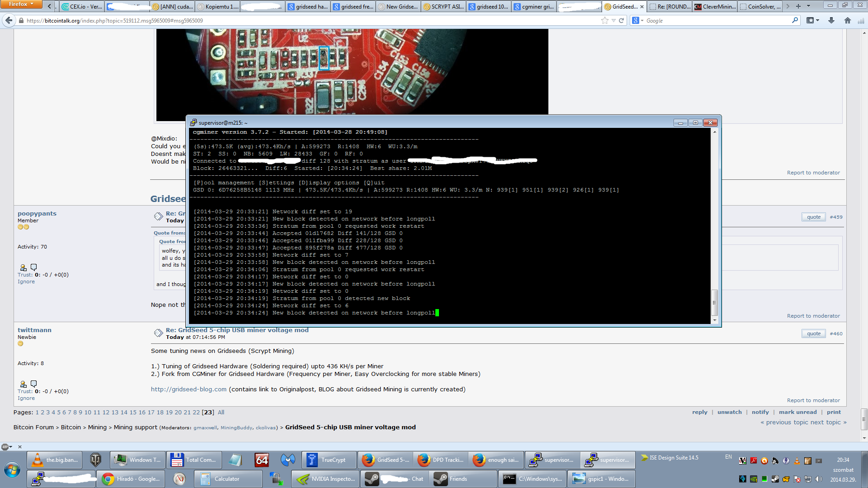Click poopypants' personal message icon

33,267
